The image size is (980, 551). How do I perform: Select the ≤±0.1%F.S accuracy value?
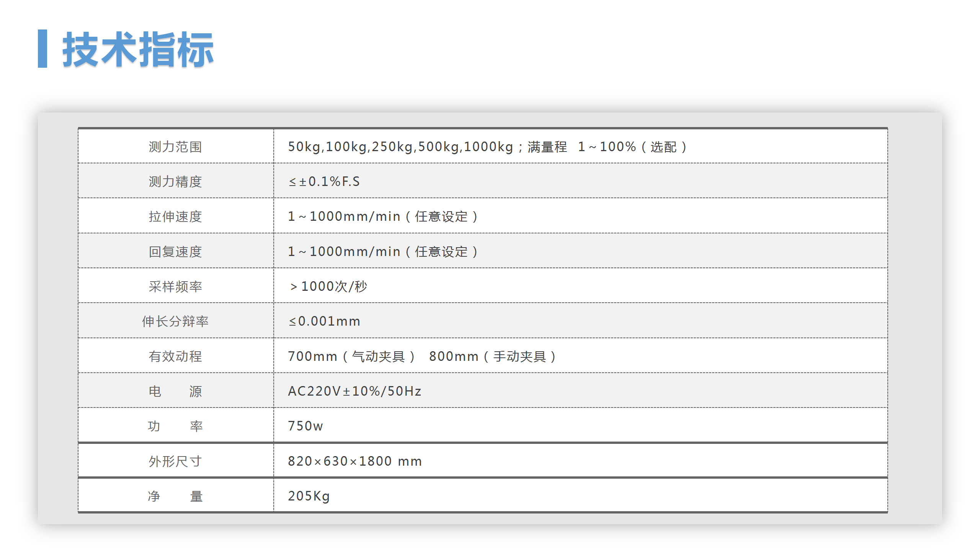[324, 181]
